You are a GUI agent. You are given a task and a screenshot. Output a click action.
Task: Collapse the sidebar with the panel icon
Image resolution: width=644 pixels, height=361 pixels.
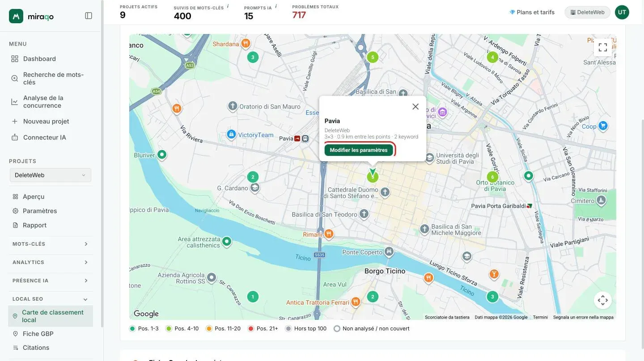tap(89, 16)
